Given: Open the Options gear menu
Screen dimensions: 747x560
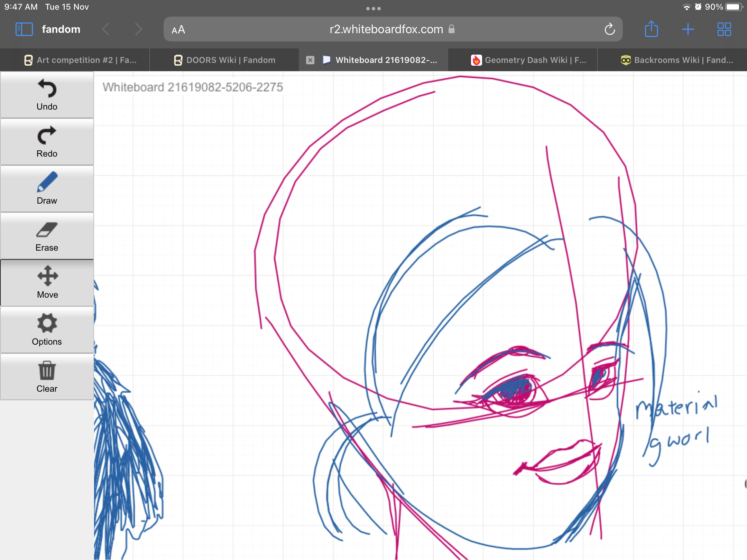Looking at the screenshot, I should tap(47, 330).
